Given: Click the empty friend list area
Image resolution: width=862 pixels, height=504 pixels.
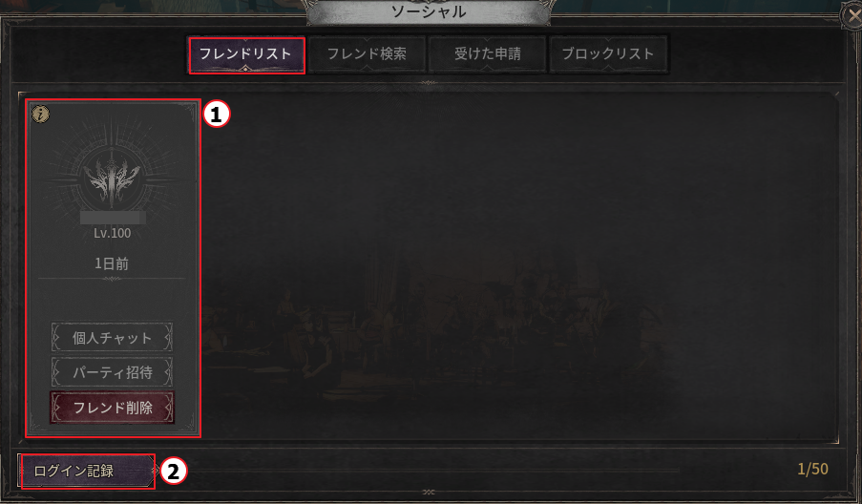Looking at the screenshot, I should [519, 266].
